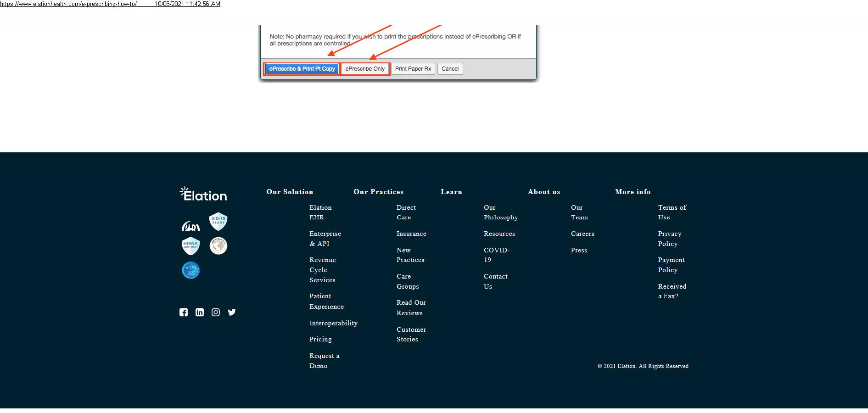The width and height of the screenshot is (868, 413).
Task: Click the HIPAA Compliant badge
Action: pyautogui.click(x=190, y=246)
